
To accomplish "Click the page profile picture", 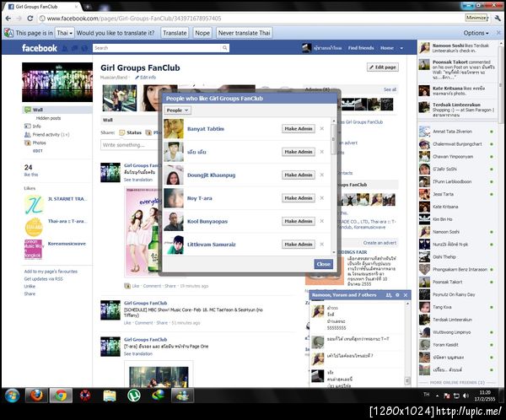I will pyautogui.click(x=57, y=83).
